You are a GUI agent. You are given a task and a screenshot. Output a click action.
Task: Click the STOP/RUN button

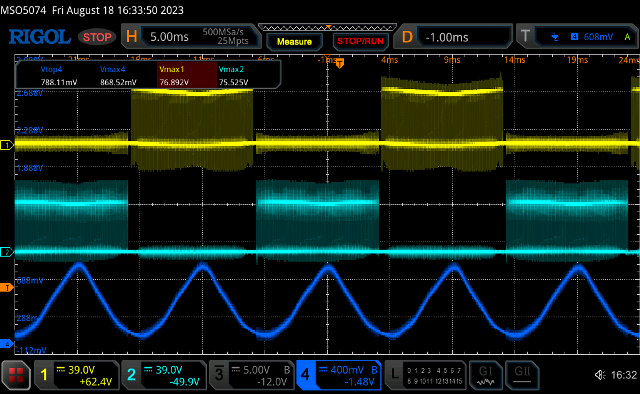[x=360, y=42]
